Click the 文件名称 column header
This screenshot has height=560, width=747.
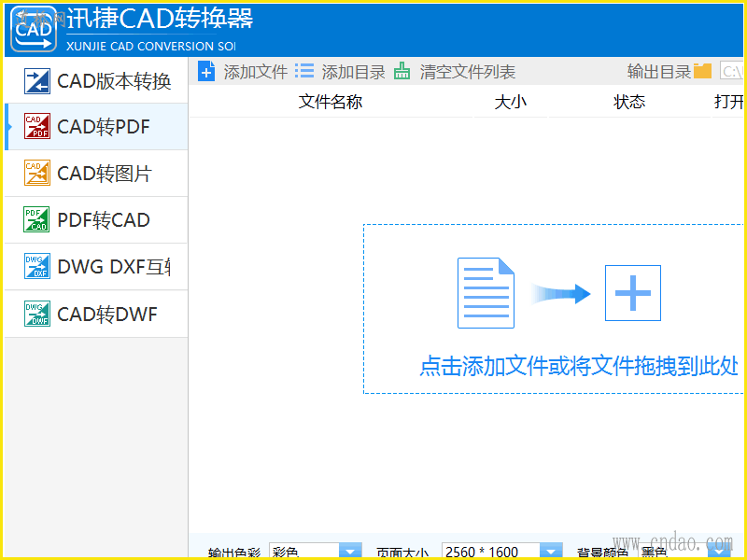click(x=331, y=102)
